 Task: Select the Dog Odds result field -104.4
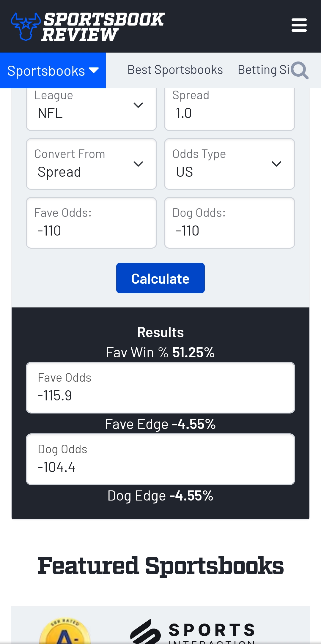pos(160,460)
